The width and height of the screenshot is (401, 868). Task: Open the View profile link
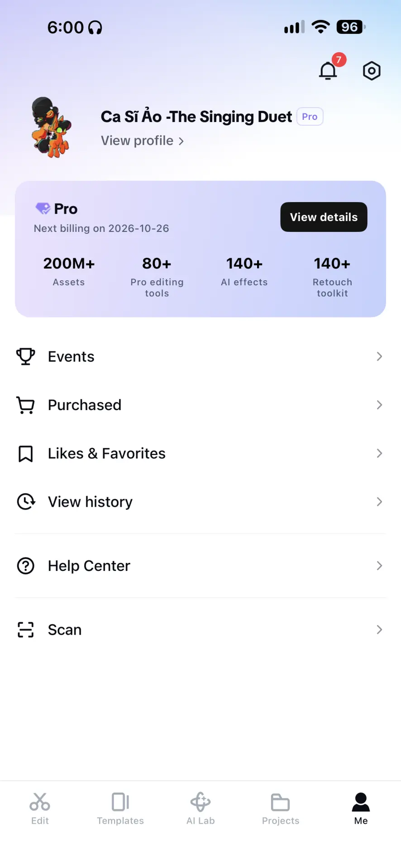coord(143,141)
